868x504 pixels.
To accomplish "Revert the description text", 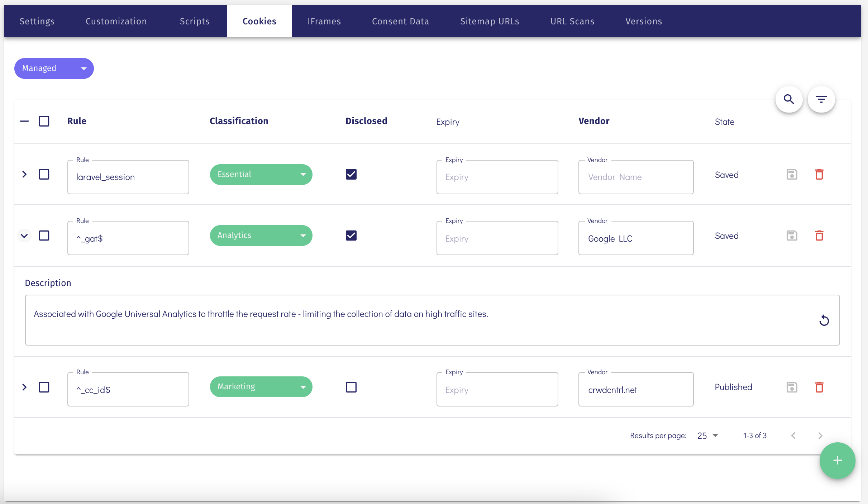I will (824, 320).
